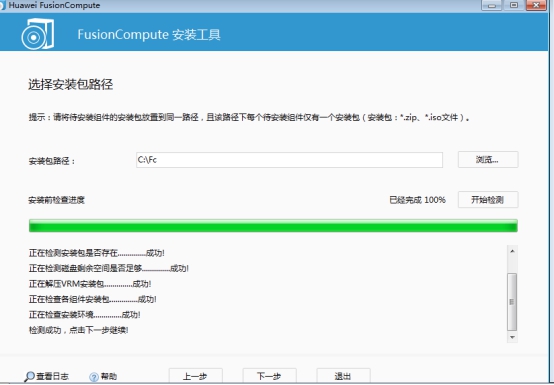Click the magnifier icon beside 查看日志

[29, 377]
